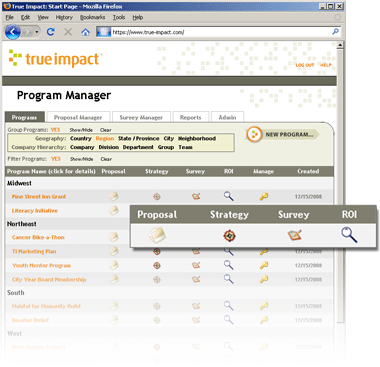Viewport: 380px width, 367px height.
Task: Select Region geography grouping
Action: (x=105, y=138)
